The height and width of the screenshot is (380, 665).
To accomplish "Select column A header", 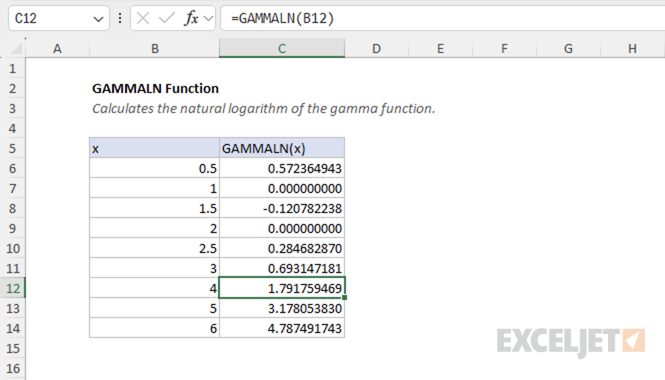I will pyautogui.click(x=57, y=48).
